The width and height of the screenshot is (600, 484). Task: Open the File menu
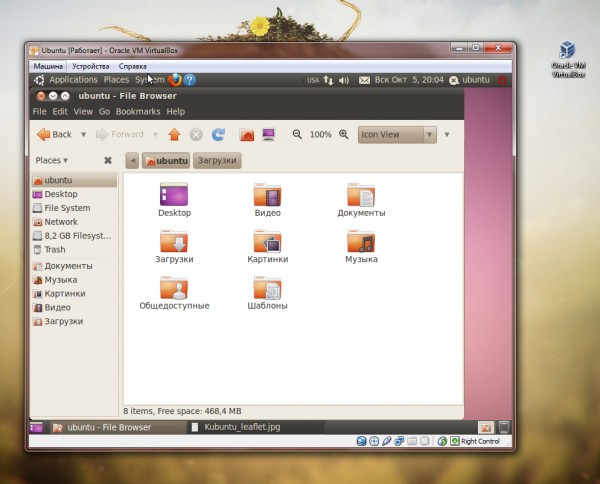39,112
